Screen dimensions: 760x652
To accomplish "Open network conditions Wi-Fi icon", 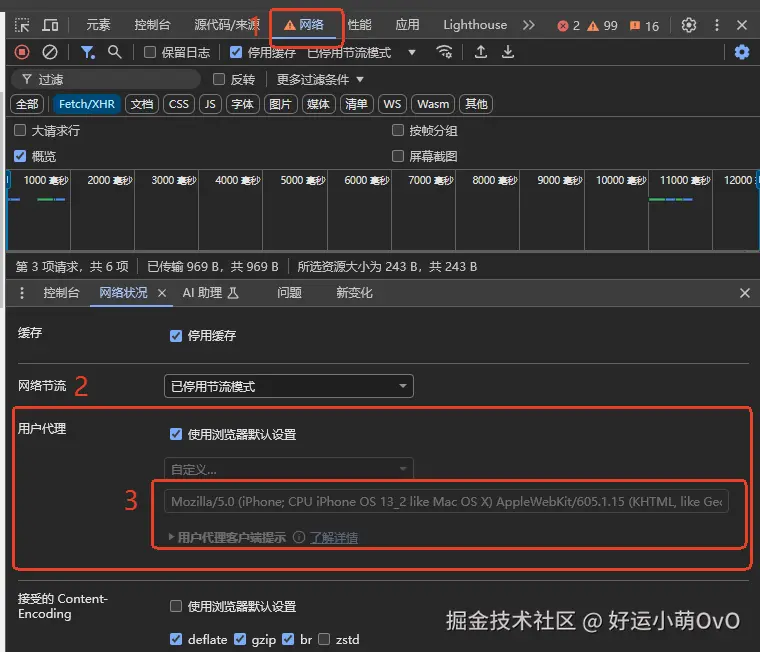I will [444, 51].
